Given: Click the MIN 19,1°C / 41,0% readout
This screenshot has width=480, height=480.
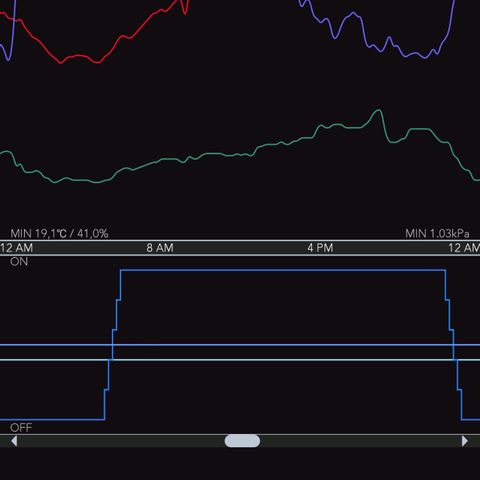Looking at the screenshot, I should coord(59,233).
